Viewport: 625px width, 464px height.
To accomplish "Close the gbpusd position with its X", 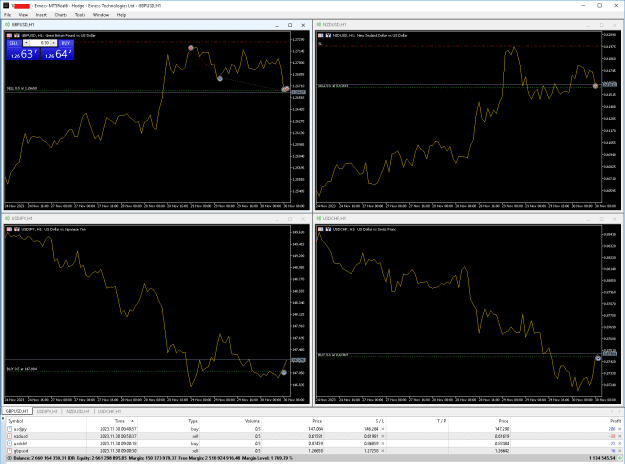I will point(619,451).
